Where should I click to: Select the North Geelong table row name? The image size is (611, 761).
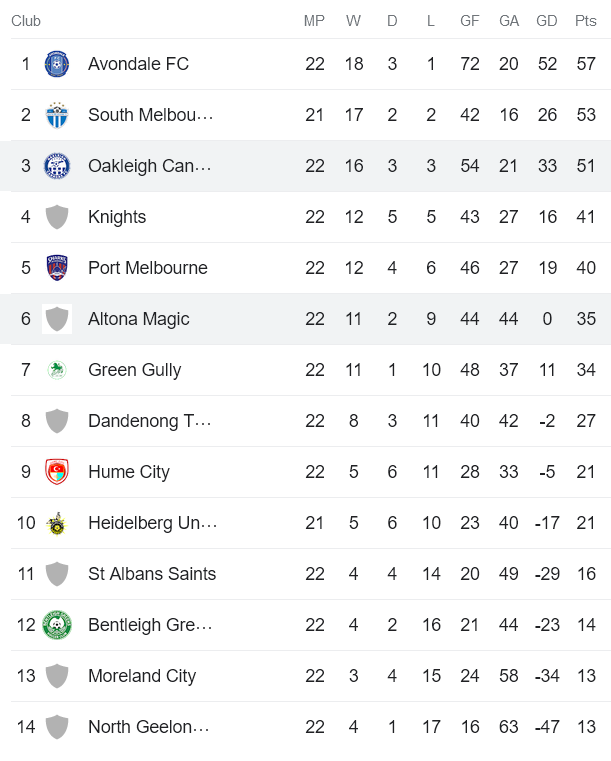148,727
